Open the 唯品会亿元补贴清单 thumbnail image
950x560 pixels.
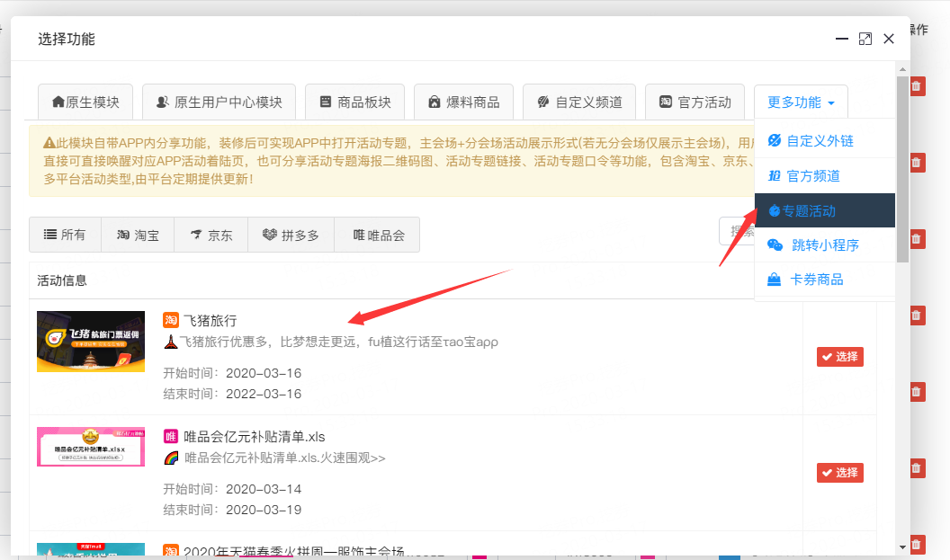pyautogui.click(x=91, y=447)
